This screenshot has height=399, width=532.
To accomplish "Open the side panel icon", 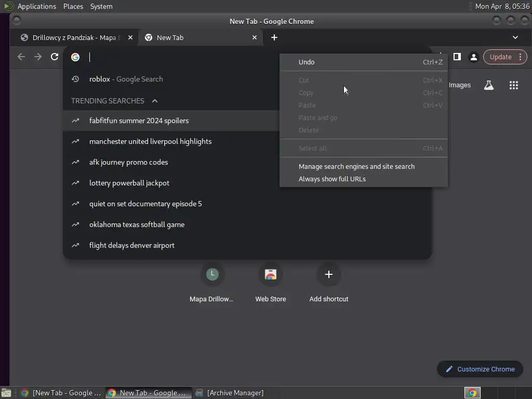I will pos(457,57).
